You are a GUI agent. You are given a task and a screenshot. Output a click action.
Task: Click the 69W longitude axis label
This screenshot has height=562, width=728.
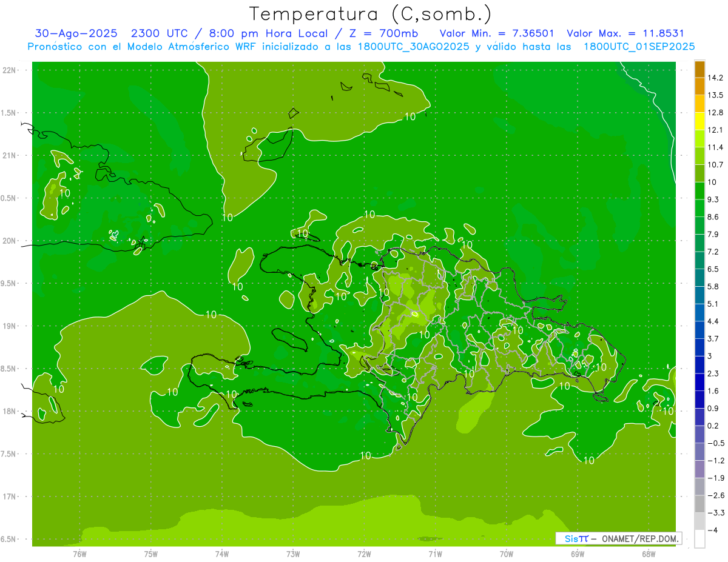(x=578, y=554)
